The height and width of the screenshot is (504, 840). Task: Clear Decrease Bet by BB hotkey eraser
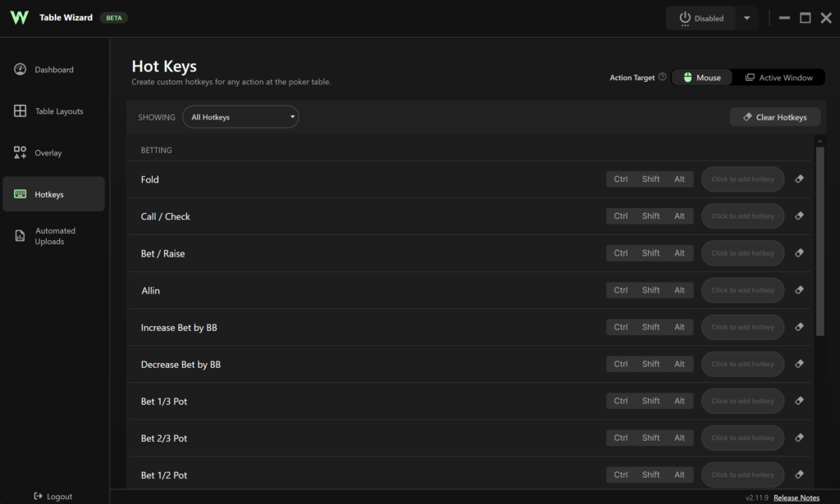coord(799,364)
